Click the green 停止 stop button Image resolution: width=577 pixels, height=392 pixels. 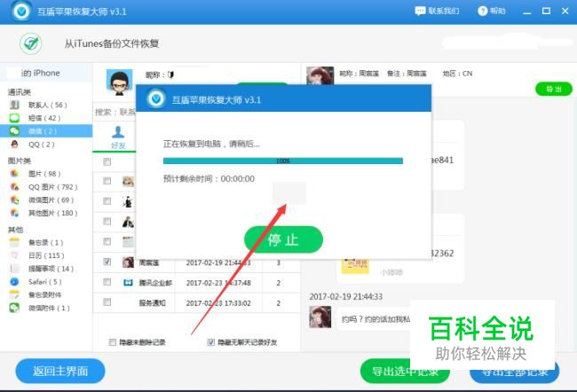[x=283, y=239]
